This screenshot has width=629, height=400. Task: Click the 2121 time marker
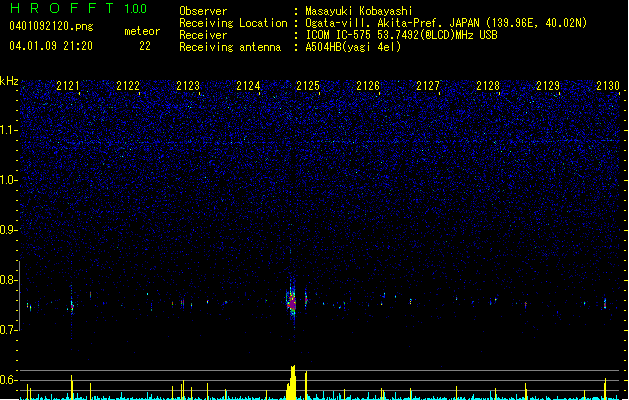[x=68, y=86]
